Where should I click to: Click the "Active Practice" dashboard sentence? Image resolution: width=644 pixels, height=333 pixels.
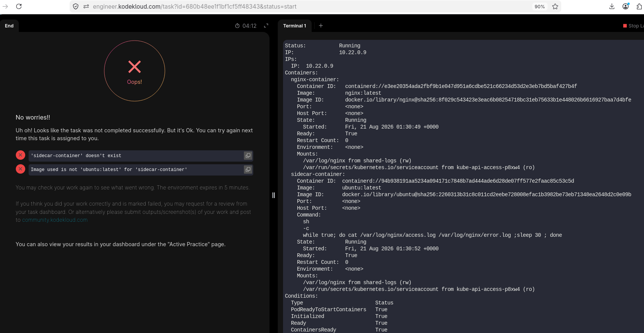coord(120,244)
